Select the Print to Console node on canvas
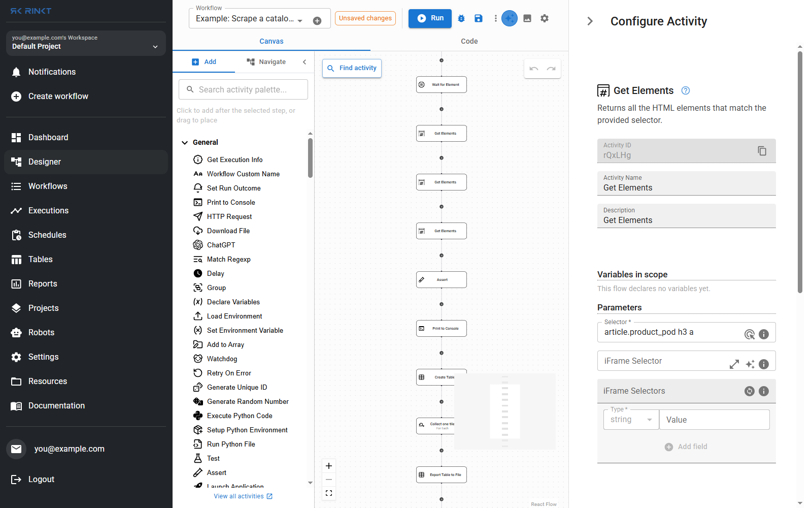 (x=442, y=329)
